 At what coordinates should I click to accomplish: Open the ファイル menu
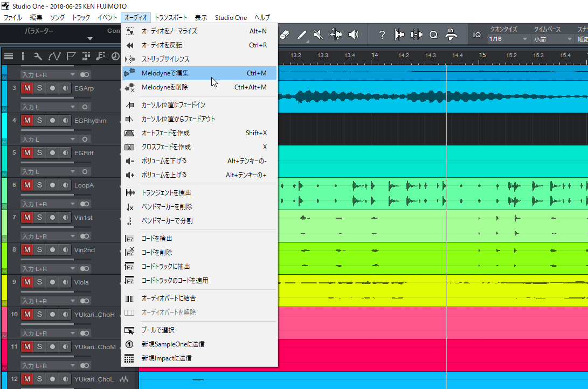[x=13, y=18]
